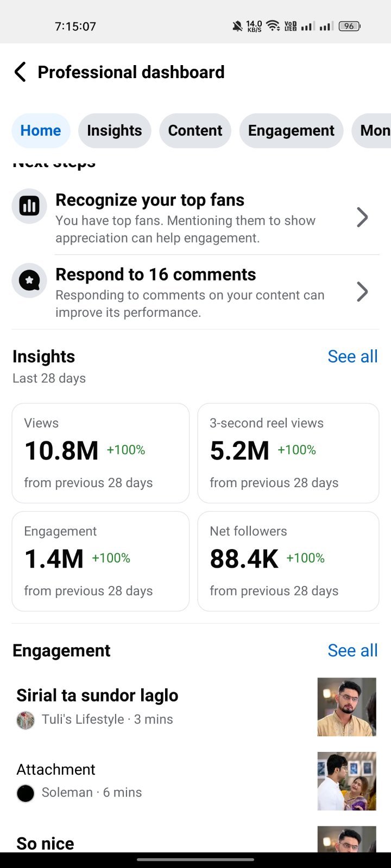Tap the muted notification bell in status bar
391x868 pixels.
[x=237, y=26]
